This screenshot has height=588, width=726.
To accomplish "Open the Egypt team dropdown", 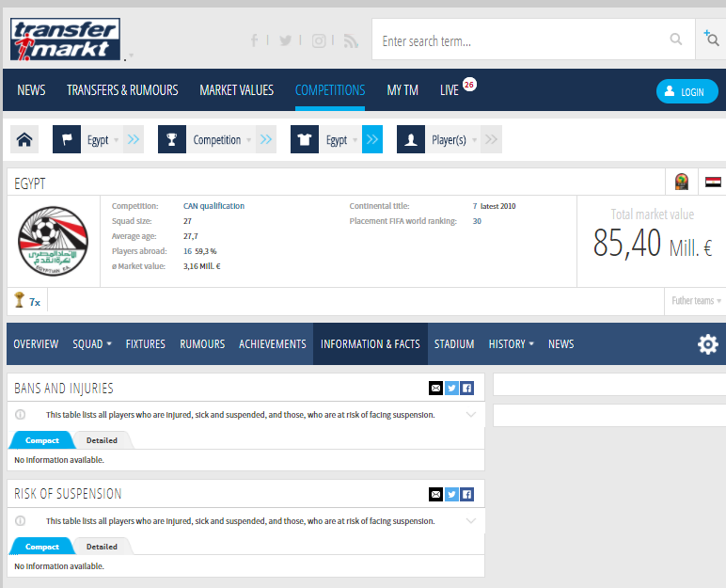I will click(x=340, y=139).
